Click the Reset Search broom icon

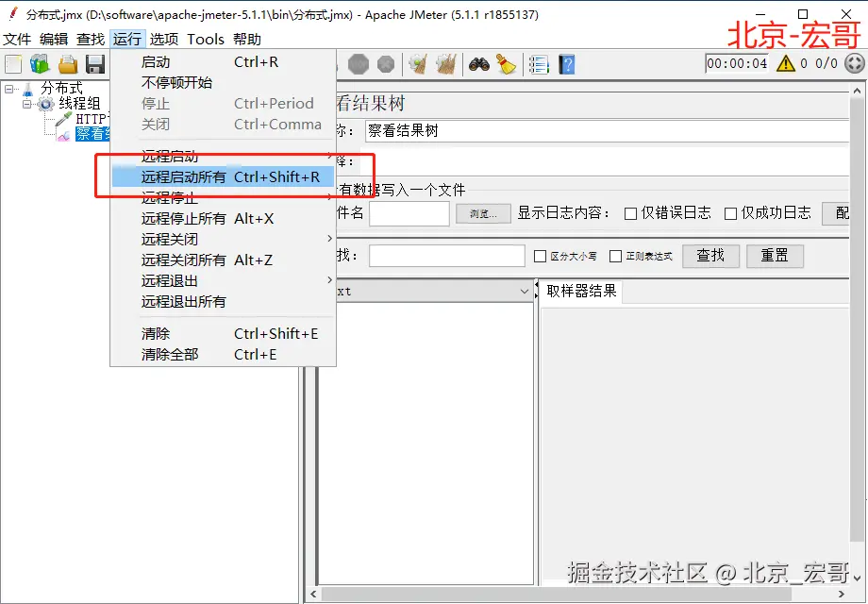click(506, 64)
